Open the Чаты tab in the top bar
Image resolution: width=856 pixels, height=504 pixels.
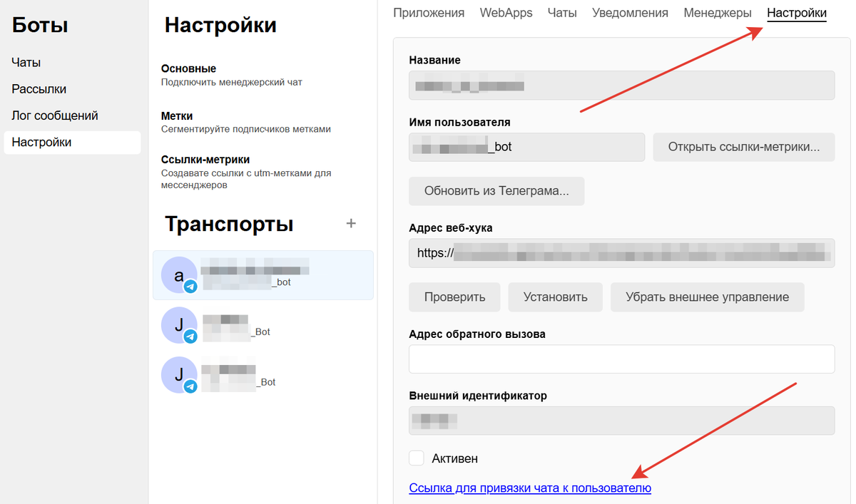(562, 13)
